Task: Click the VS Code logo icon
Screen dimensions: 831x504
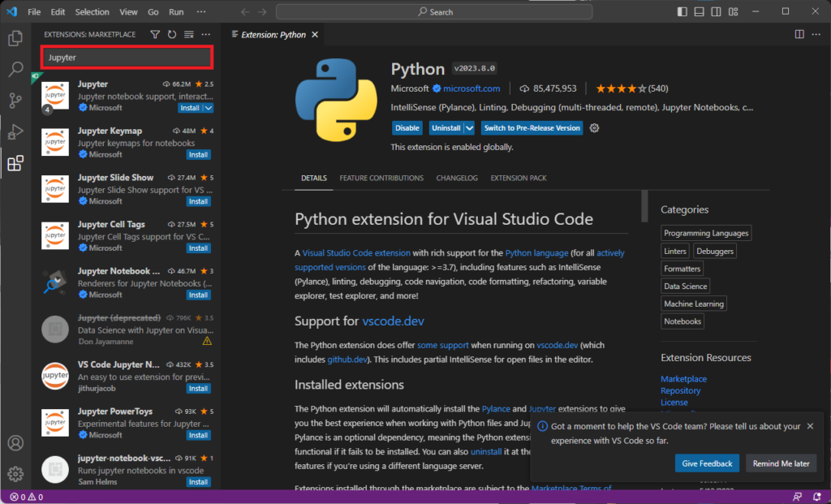Action: click(11, 11)
